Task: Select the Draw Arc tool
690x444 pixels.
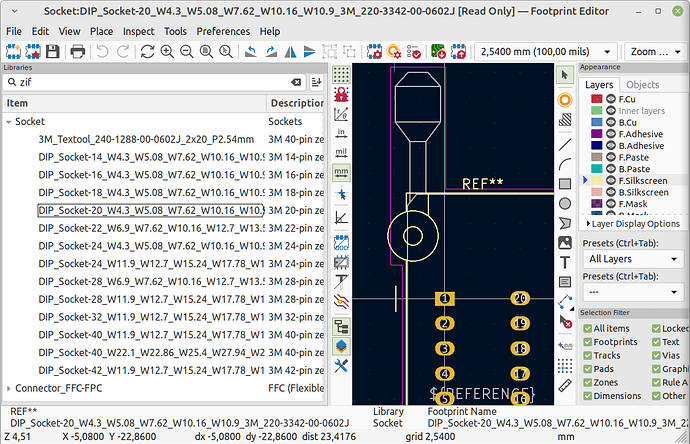Action: [x=565, y=164]
